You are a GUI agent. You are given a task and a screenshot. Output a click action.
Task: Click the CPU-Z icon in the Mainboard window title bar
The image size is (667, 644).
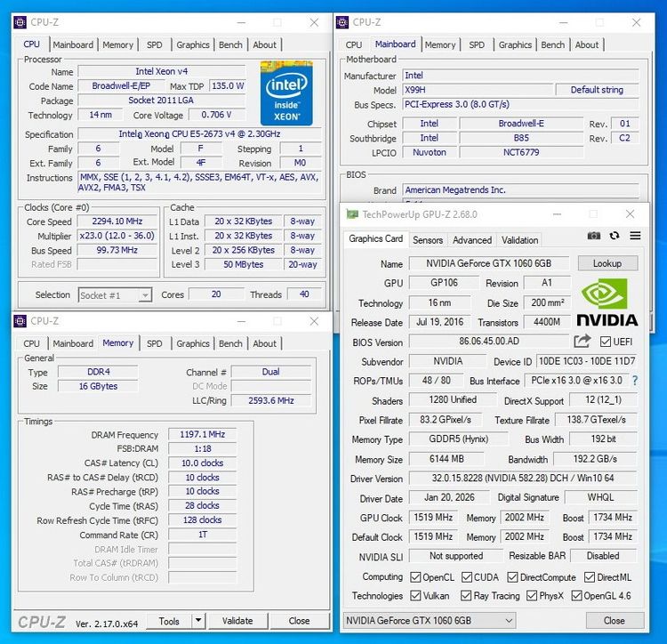pos(342,22)
